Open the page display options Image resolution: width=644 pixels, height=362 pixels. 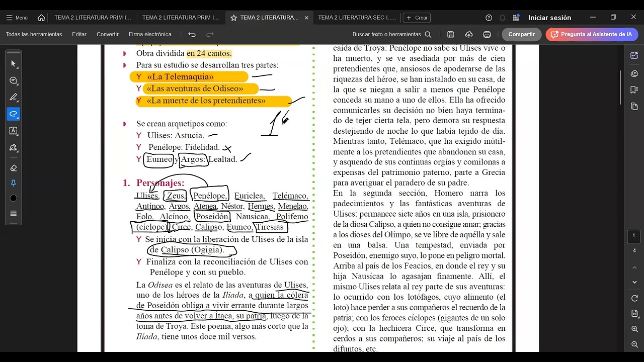point(634,313)
